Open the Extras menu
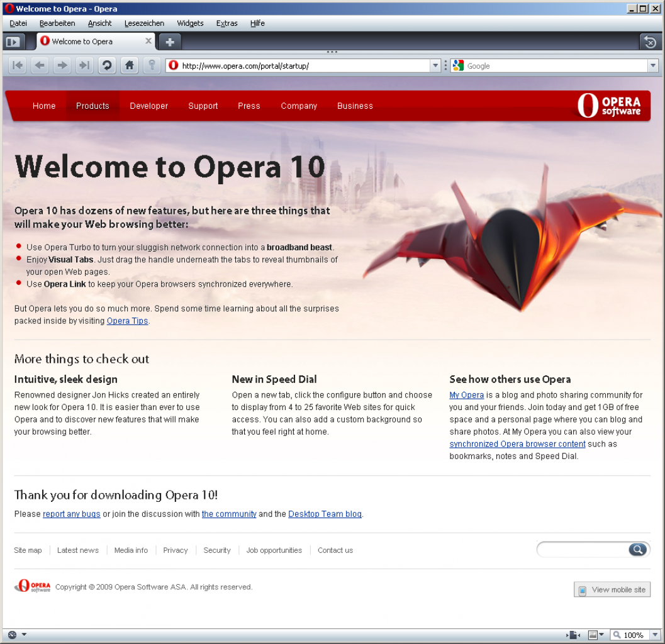Viewport: 665px width, 644px height. tap(227, 23)
